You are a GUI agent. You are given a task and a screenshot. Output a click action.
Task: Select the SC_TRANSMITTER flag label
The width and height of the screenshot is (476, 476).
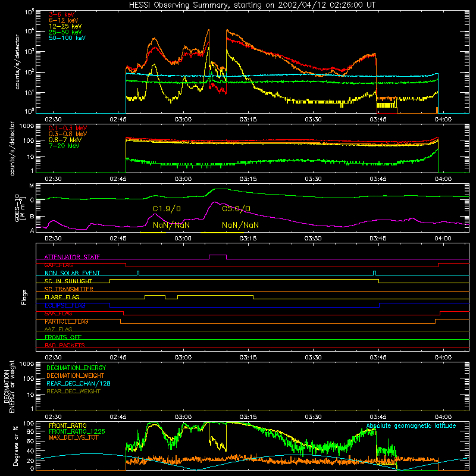click(68, 289)
